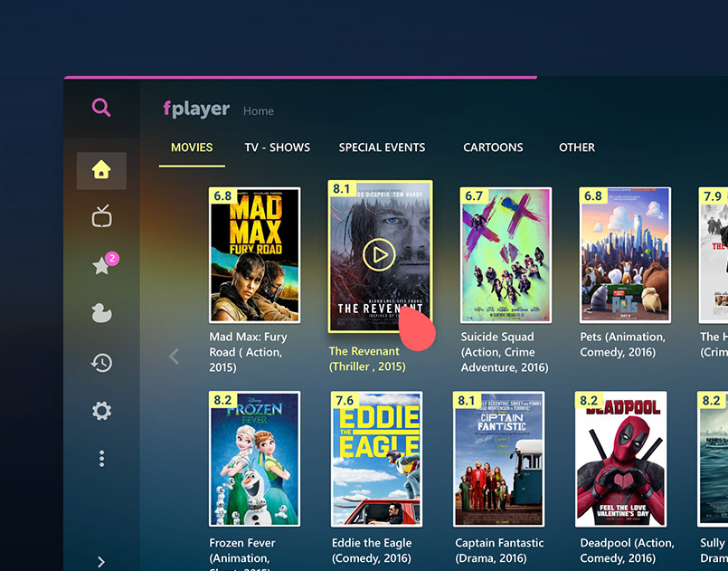Click the 8.1 rating on The Revenant

click(342, 188)
